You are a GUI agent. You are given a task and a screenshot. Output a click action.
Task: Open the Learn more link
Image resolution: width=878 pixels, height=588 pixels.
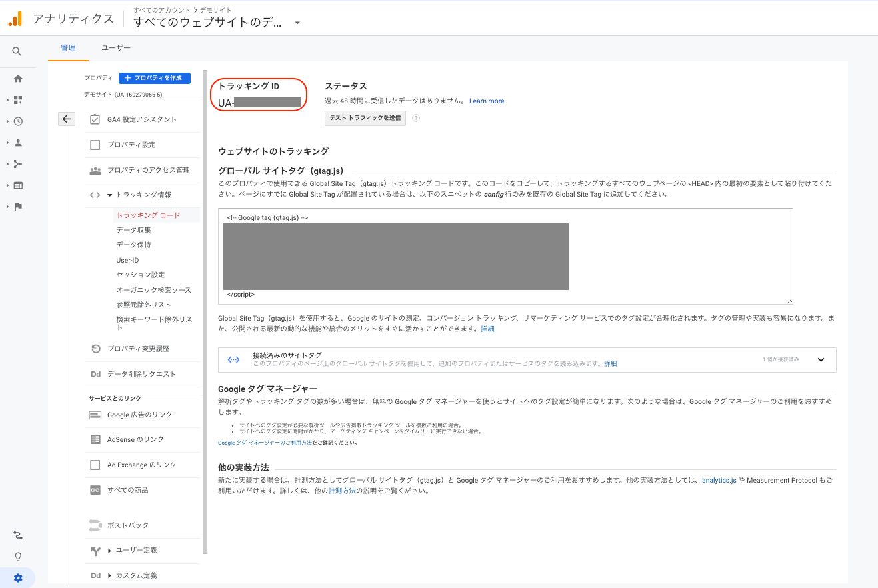click(x=487, y=101)
